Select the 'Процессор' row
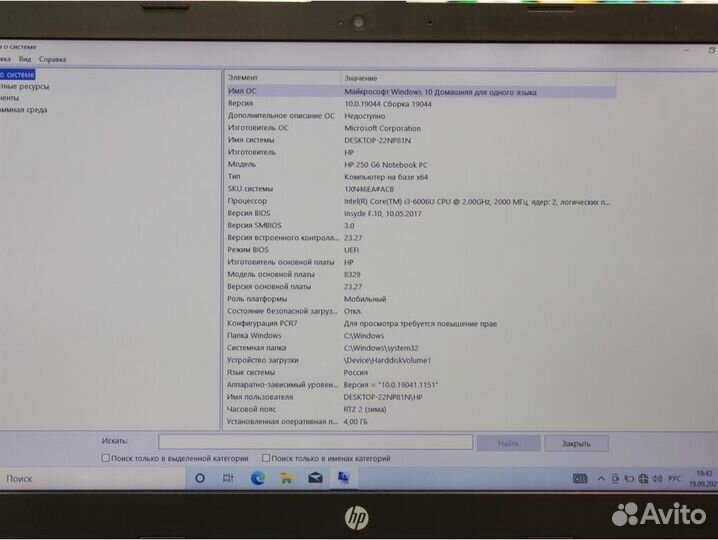Viewport: 718px width, 540px height. point(421,202)
